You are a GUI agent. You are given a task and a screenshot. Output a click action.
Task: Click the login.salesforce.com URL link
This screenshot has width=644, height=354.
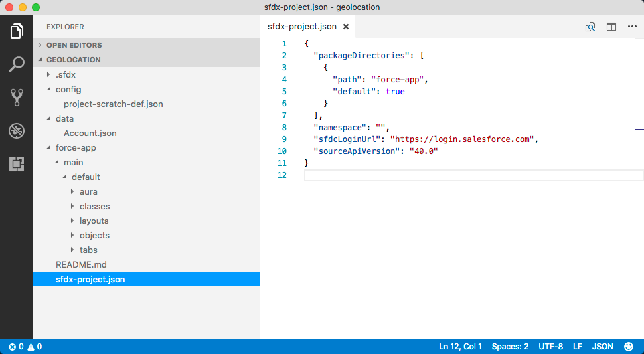click(462, 139)
